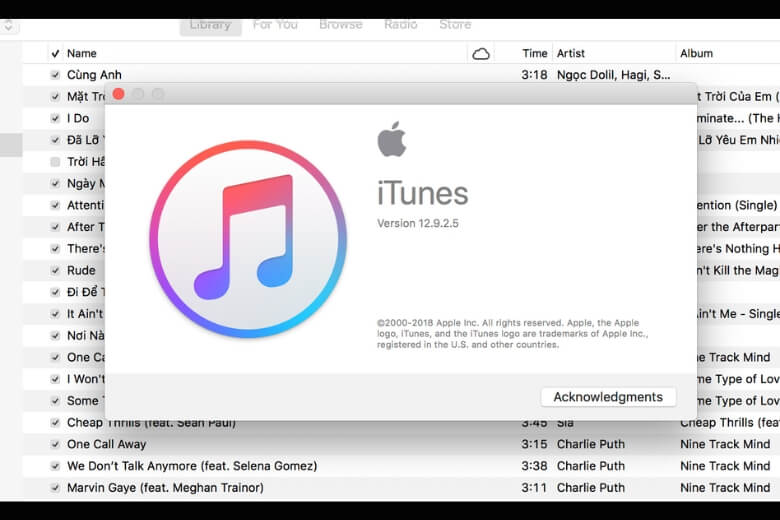Sort songs by Time column header
This screenshot has height=520, width=780.
click(535, 53)
